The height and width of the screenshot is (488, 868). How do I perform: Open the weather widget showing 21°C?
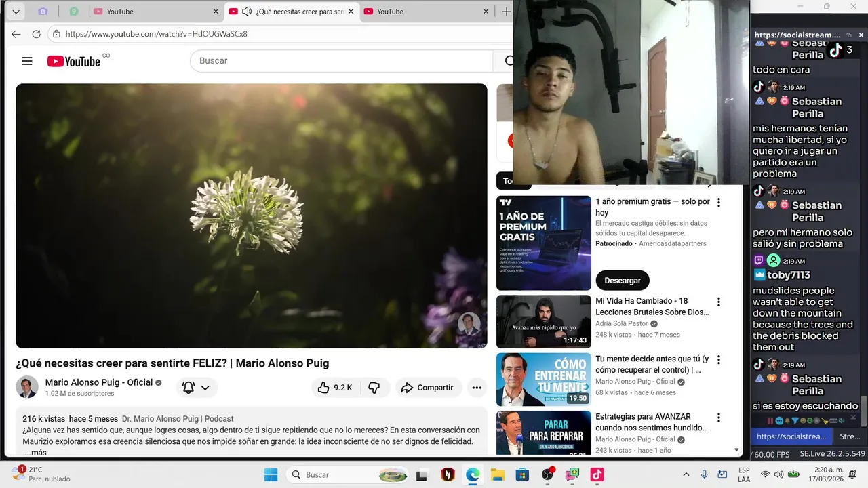[x=41, y=474]
